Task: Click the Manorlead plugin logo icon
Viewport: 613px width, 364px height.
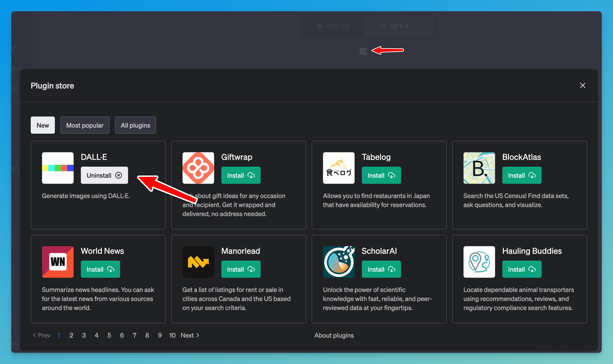Action: [x=198, y=262]
